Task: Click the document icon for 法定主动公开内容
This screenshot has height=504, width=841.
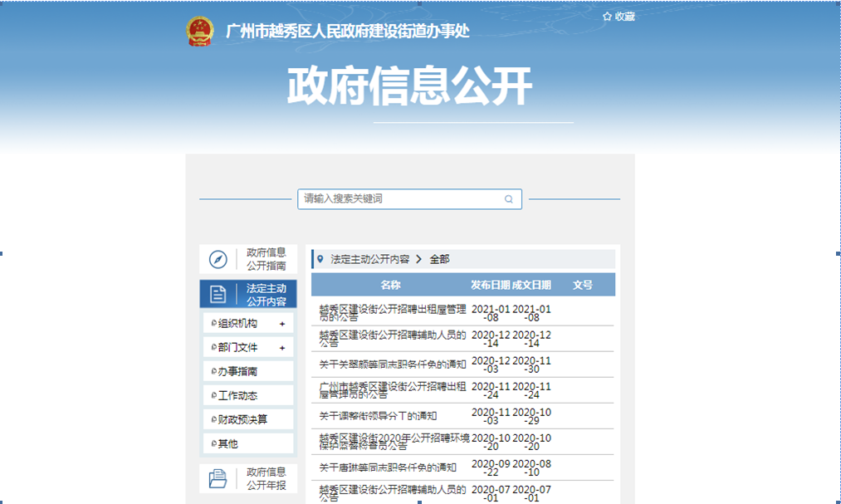Action: [218, 295]
